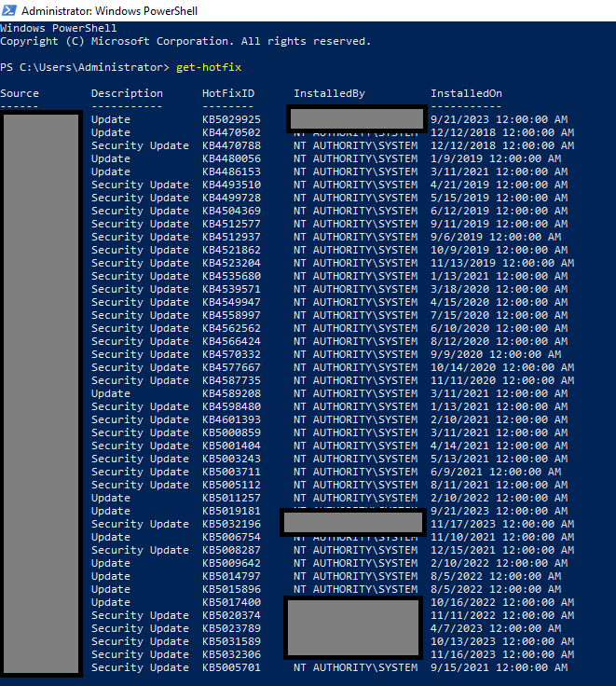
Task: Select hotfix ID KB5032196
Action: (x=231, y=524)
